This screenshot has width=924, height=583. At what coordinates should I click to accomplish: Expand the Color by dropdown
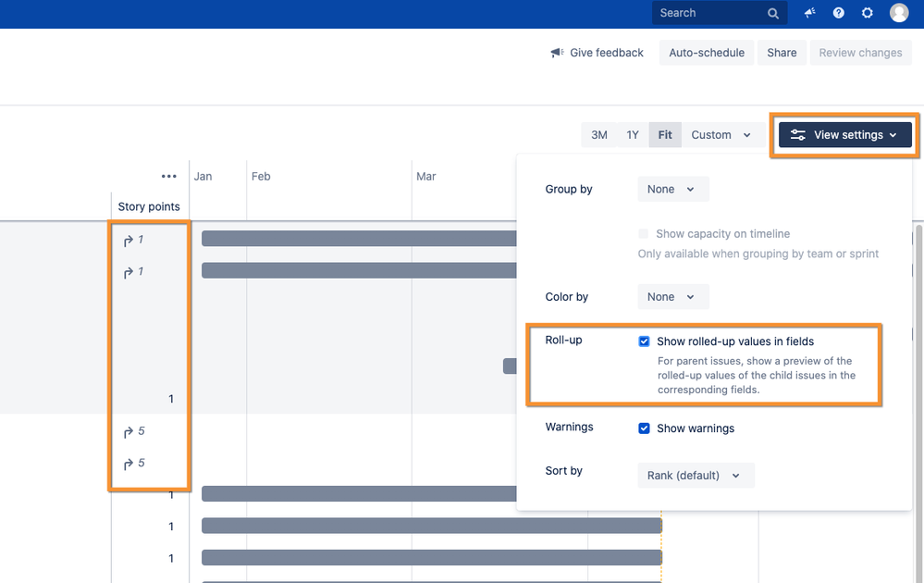[x=672, y=297]
